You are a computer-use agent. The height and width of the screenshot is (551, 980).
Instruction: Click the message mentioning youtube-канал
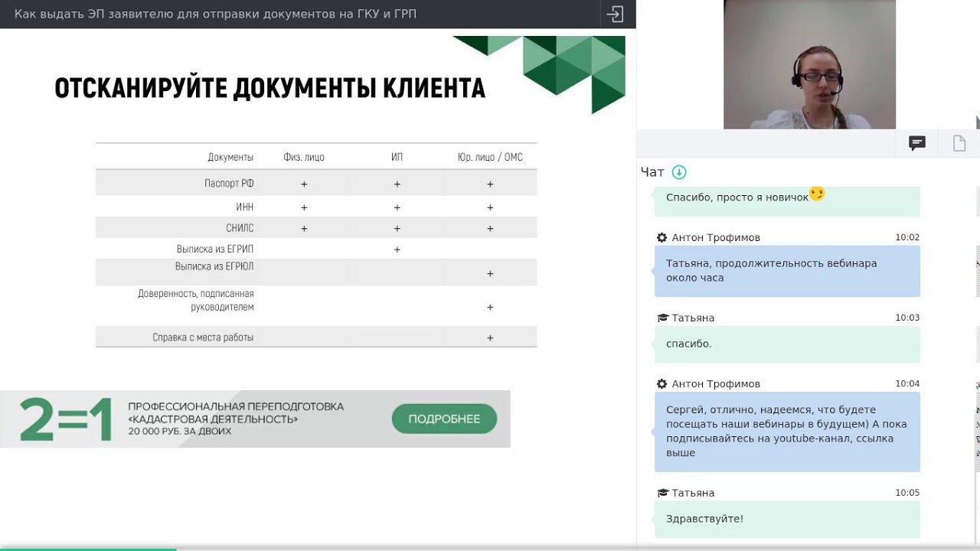[x=787, y=431]
